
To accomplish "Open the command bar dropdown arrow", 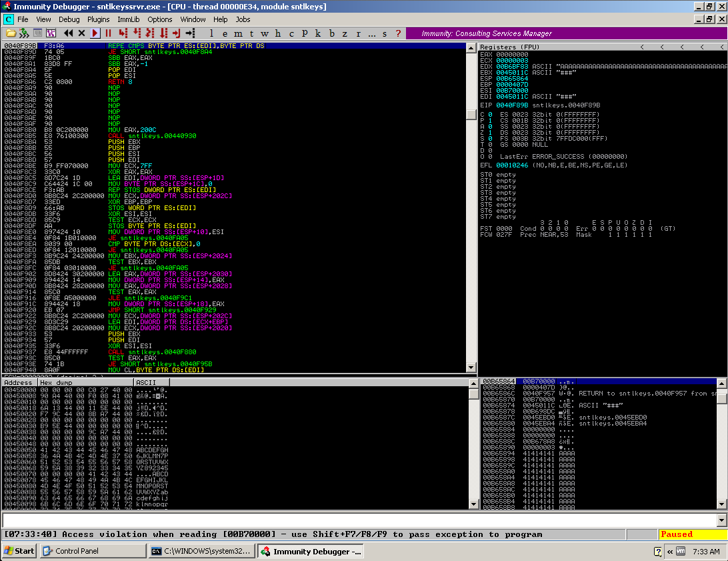I will [x=722, y=520].
